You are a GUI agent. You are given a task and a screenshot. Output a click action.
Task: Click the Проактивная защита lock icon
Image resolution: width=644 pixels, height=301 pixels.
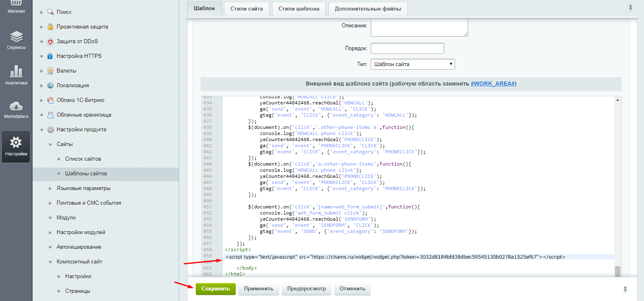coord(51,27)
